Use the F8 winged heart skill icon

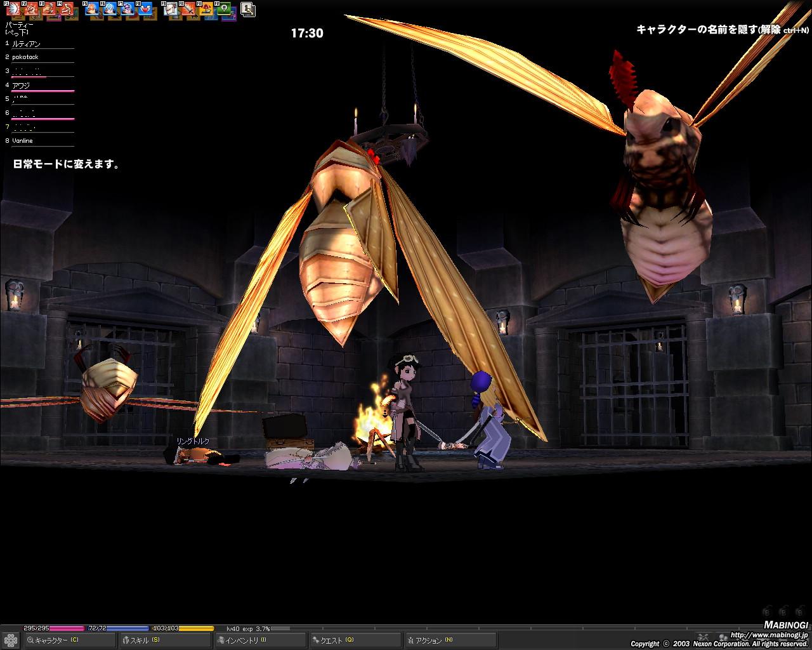tap(145, 9)
